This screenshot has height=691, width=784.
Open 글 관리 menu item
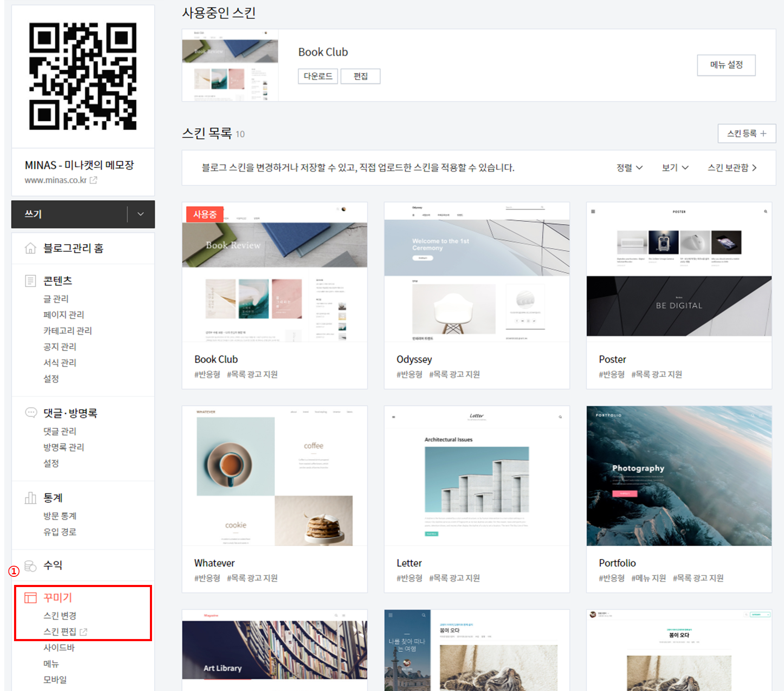(56, 299)
